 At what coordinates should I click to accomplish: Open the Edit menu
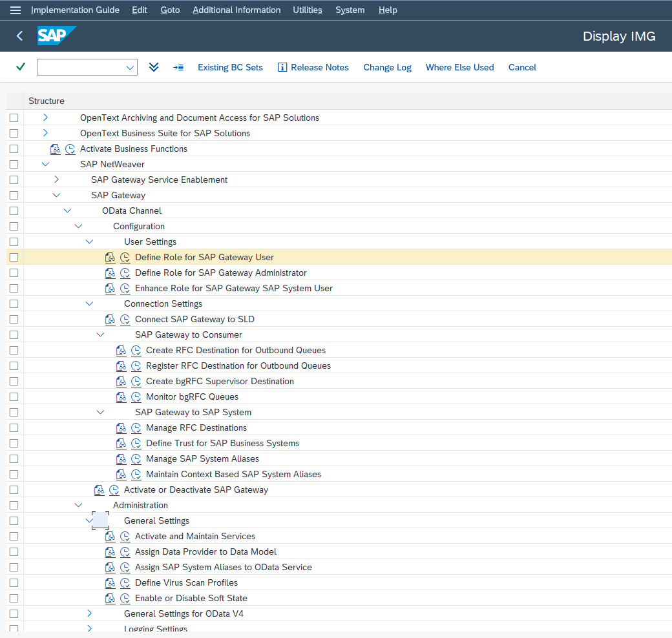tap(140, 10)
